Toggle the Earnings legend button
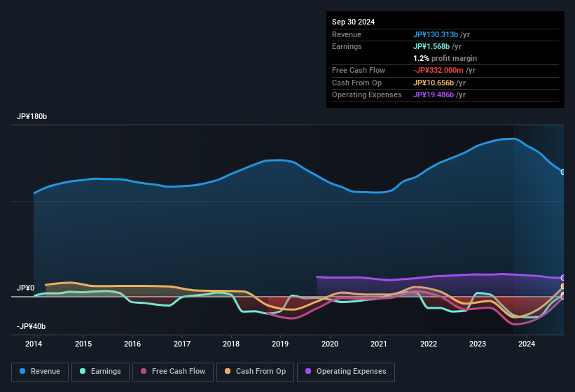 point(100,372)
